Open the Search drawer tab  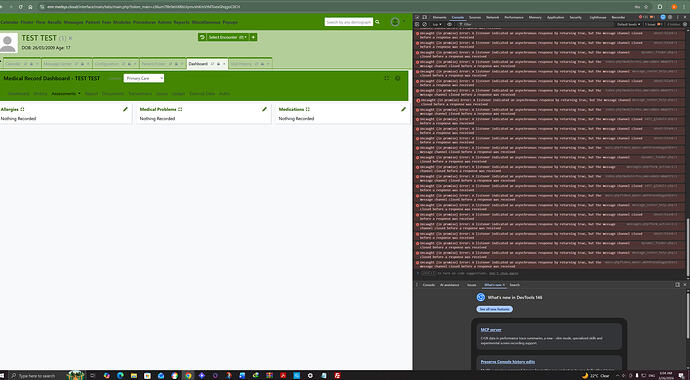514,285
